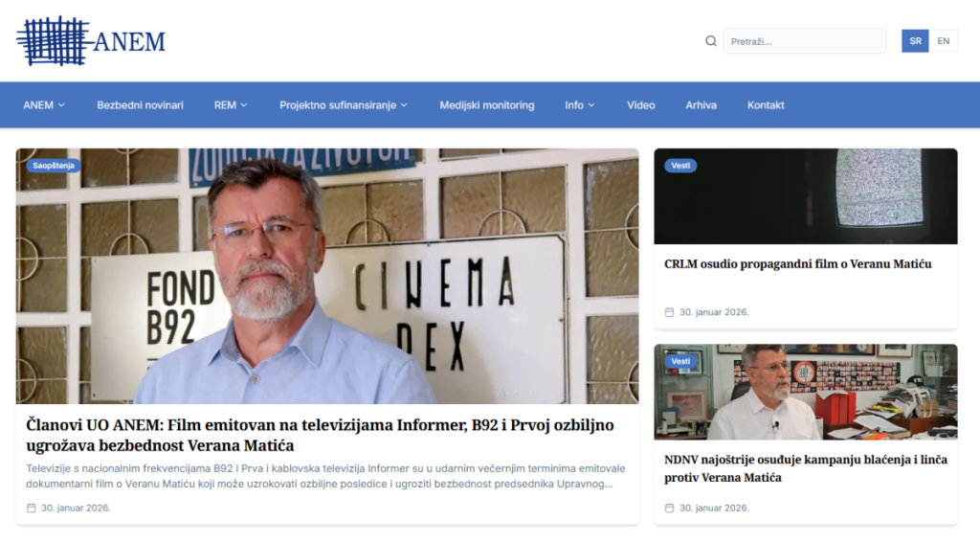This screenshot has height=543, width=980.
Task: Click the calendar icon under the CRLM article
Action: (x=670, y=312)
